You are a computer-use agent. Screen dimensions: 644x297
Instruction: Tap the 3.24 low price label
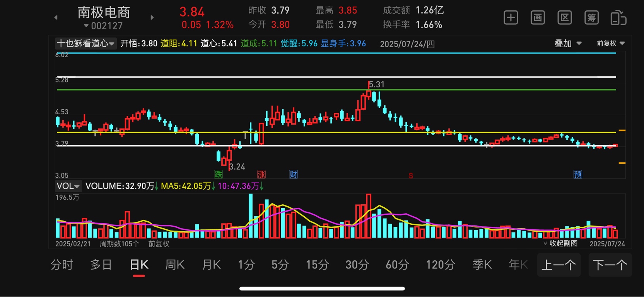237,167
